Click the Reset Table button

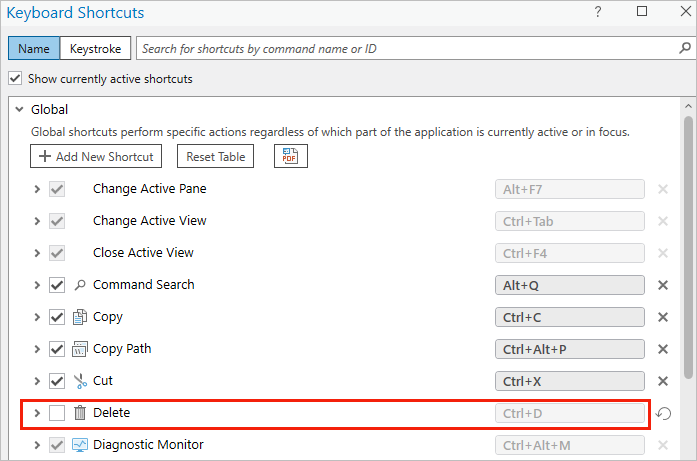(216, 156)
